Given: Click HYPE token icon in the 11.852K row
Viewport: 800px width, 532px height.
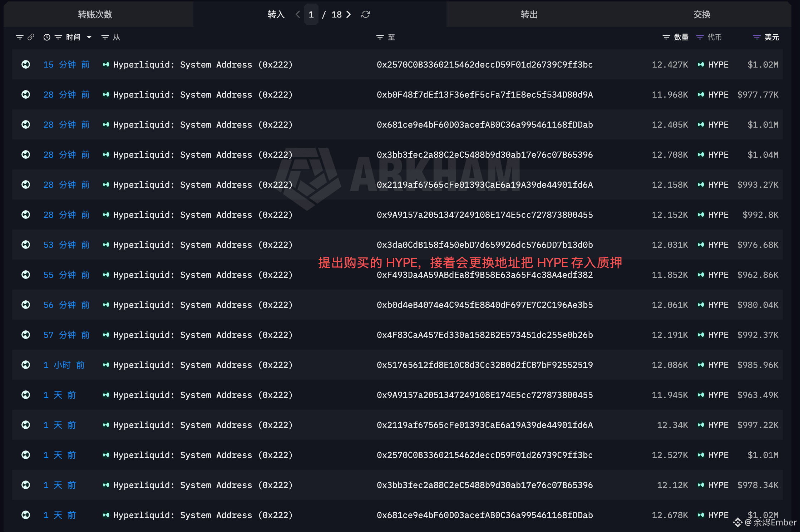Looking at the screenshot, I should click(x=701, y=275).
